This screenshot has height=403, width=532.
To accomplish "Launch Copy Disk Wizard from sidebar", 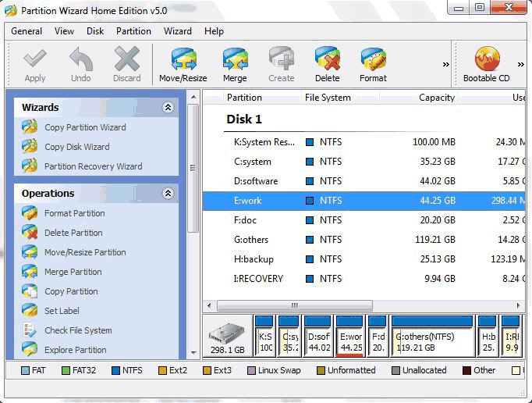I will (77, 147).
